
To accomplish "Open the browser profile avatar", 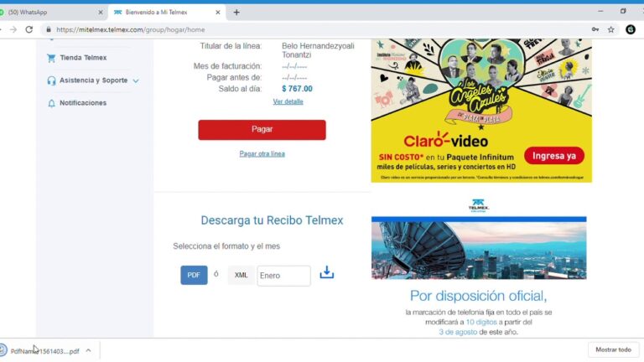I will pos(631,29).
